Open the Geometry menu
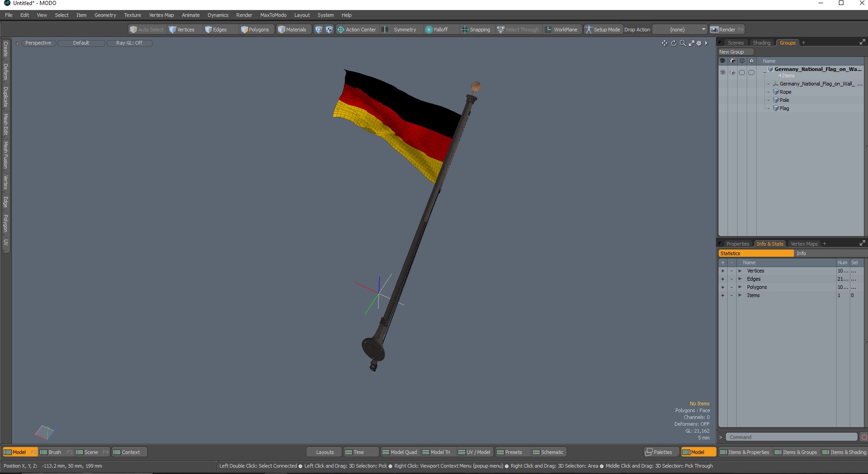This screenshot has height=474, width=868. (x=105, y=15)
